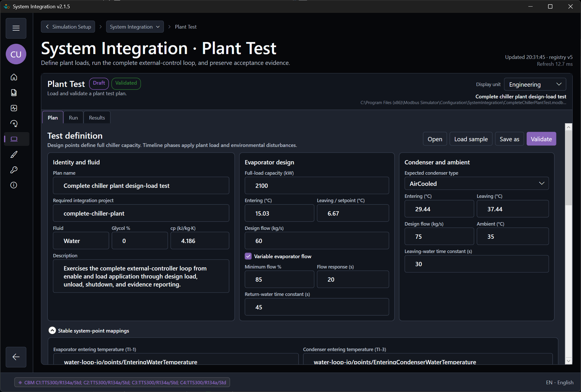Open the Display unit Engineering dropdown
Image resolution: width=581 pixels, height=392 pixels.
coord(535,84)
